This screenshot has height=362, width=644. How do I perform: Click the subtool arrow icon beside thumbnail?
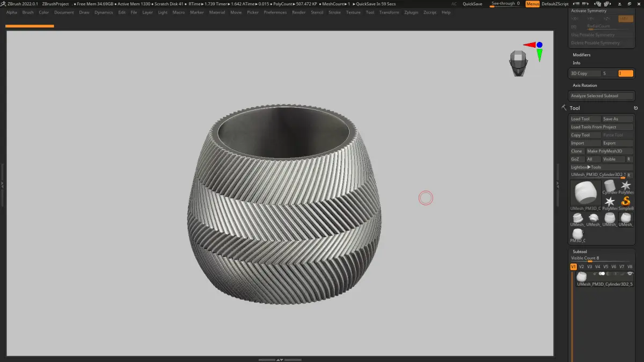[595, 274]
